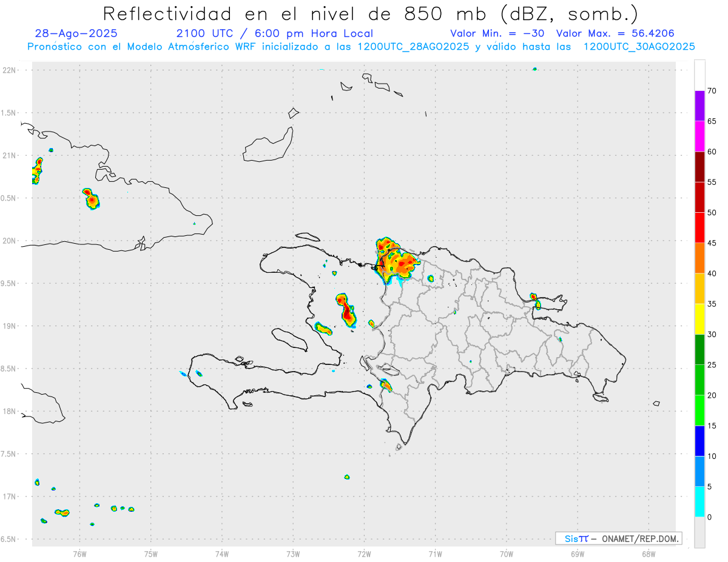Click the colorbar label '65'
Screen dimensions: 728x562
coord(712,121)
